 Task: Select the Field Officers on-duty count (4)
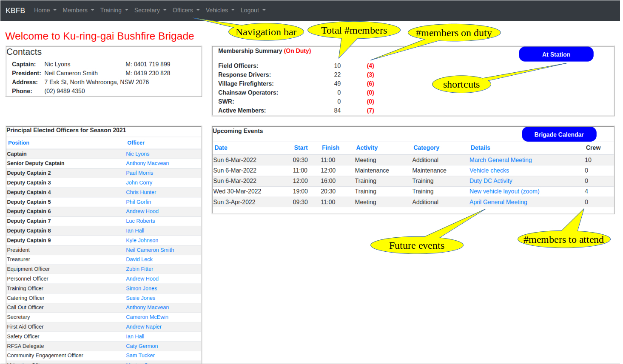[x=370, y=66]
